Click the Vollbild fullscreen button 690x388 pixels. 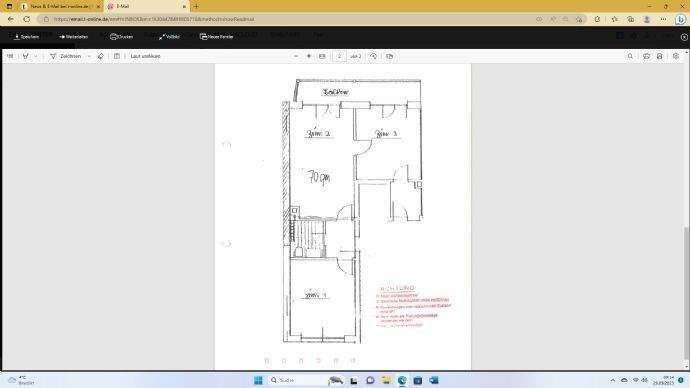pyautogui.click(x=169, y=37)
